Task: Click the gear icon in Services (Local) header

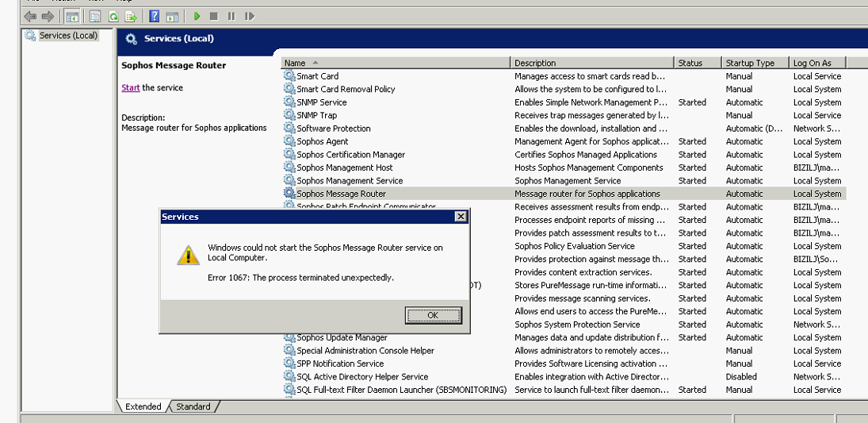Action: (x=132, y=39)
